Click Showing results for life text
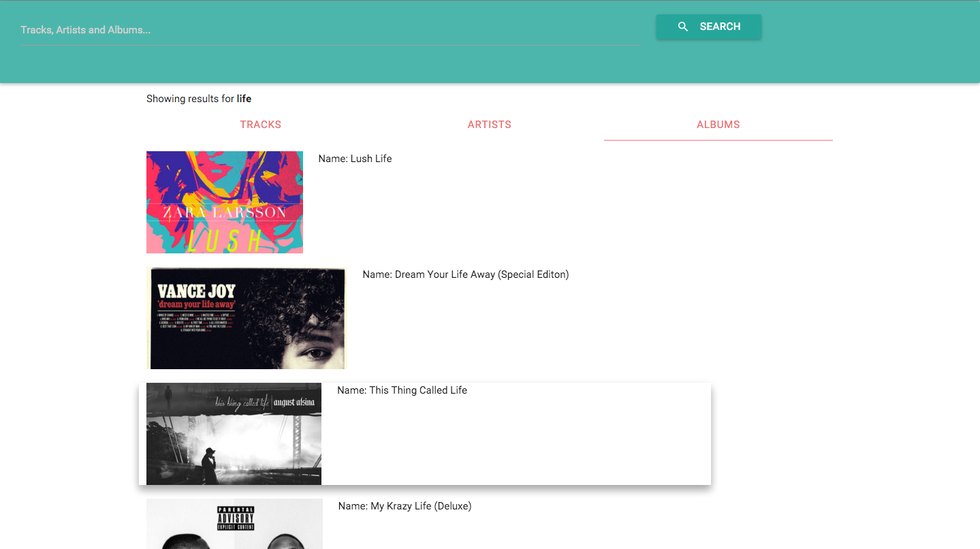 [x=199, y=99]
